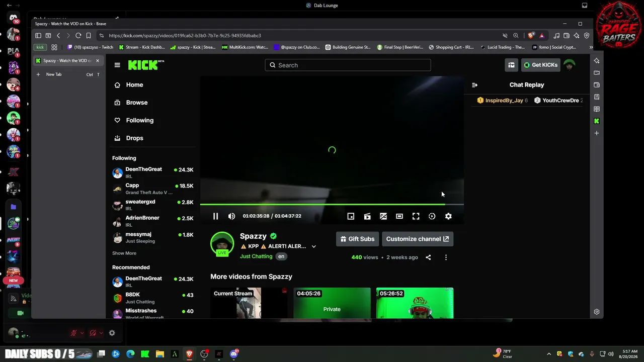Screen dimensions: 644x362
Task: Expand Following list with Show More
Action: pyautogui.click(x=124, y=253)
